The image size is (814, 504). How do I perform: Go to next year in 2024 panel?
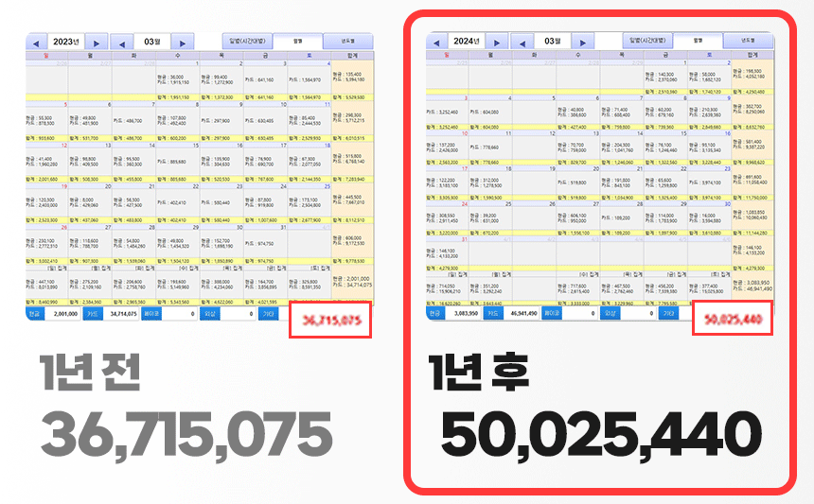tap(497, 42)
